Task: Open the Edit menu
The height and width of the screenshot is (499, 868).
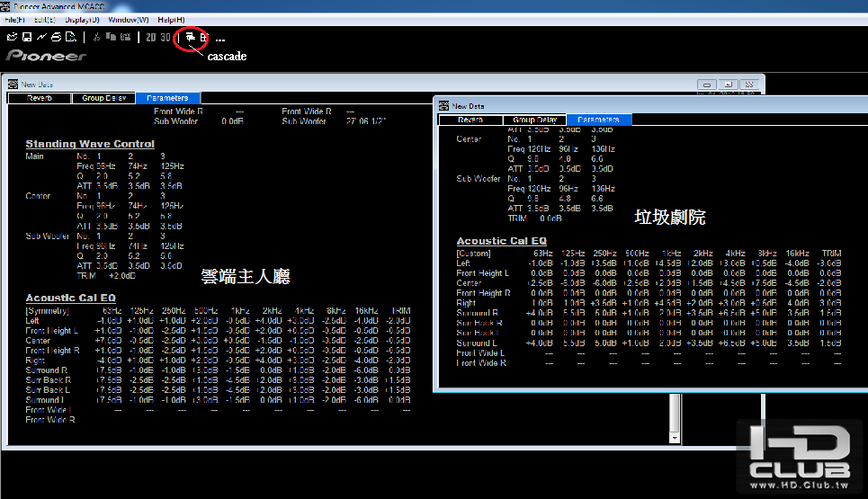Action: coord(44,20)
